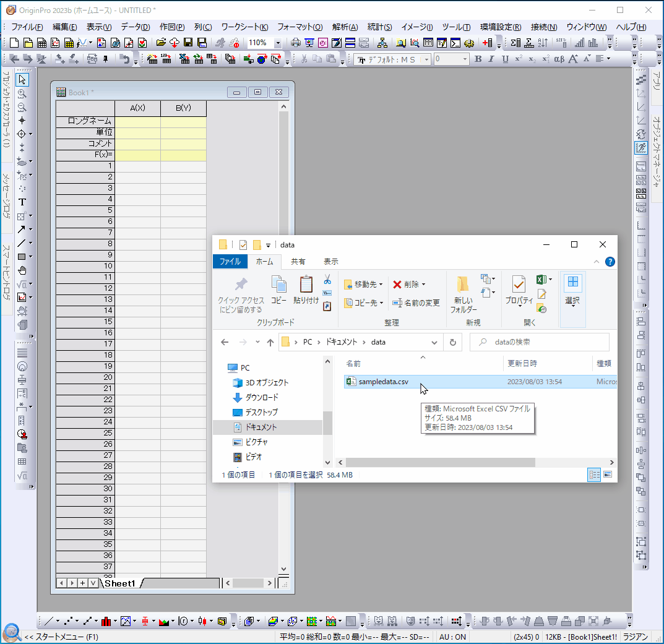Switch Explorer to large icons view layout
Viewport: 664px width, 644px height.
608,474
